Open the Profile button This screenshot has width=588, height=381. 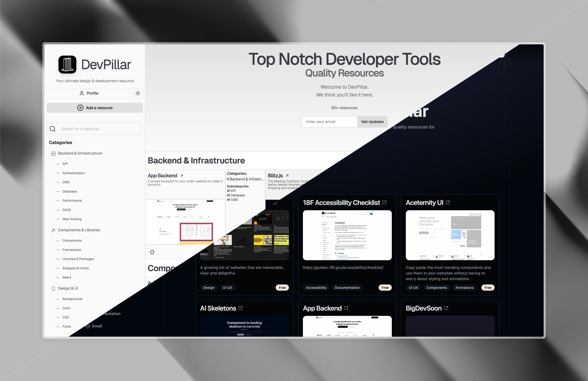point(88,93)
